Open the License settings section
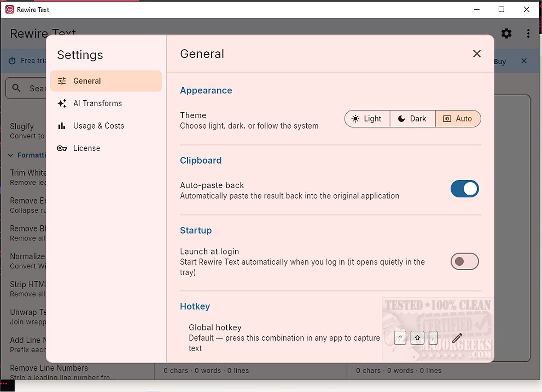 point(106,148)
